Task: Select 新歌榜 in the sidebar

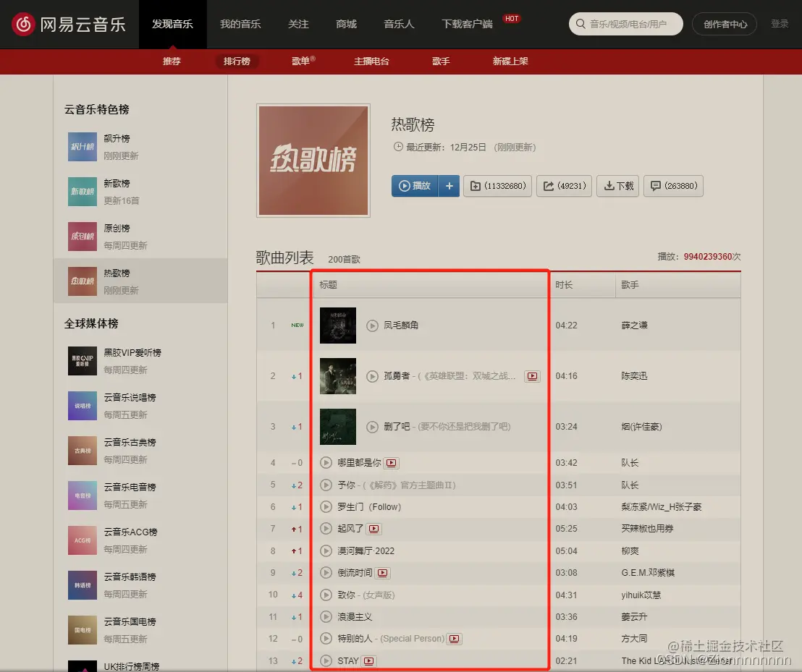Action: 140,192
